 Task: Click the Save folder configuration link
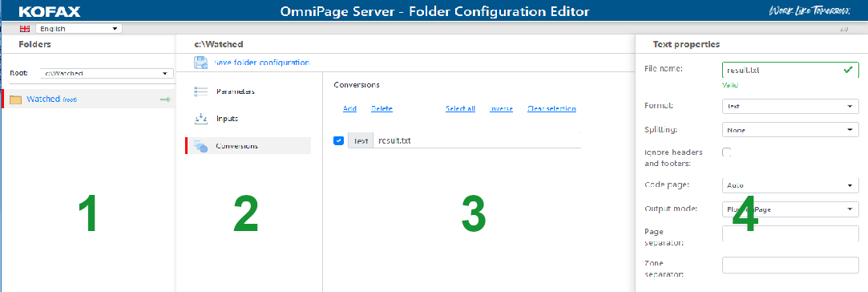click(261, 63)
